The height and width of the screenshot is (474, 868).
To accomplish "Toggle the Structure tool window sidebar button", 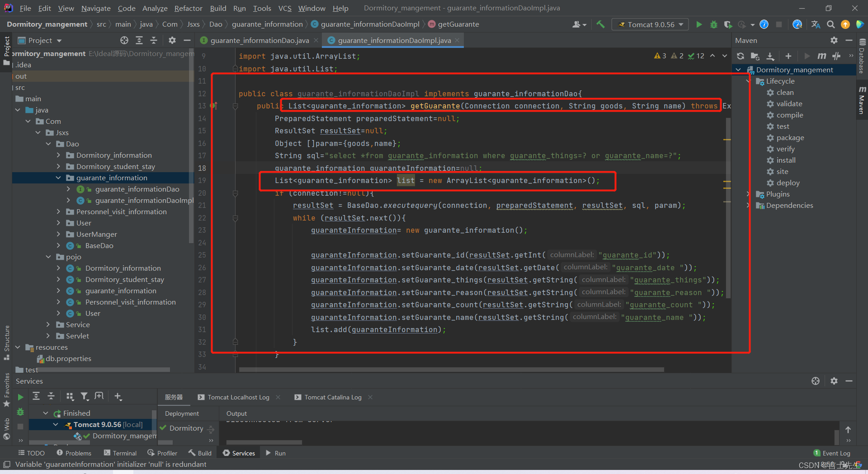I will [6, 342].
